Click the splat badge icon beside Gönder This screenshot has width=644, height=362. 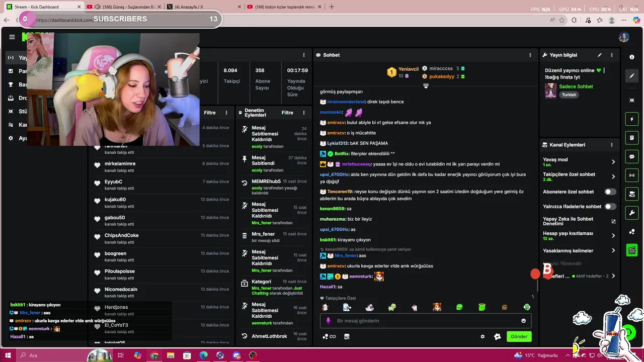498,337
